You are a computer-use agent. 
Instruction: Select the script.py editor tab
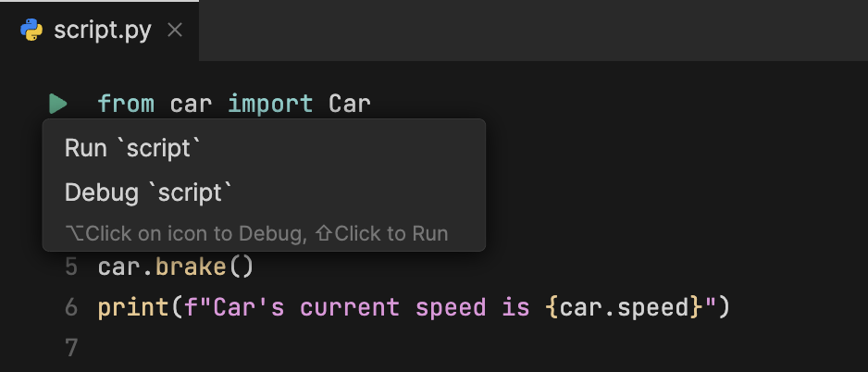(x=102, y=30)
